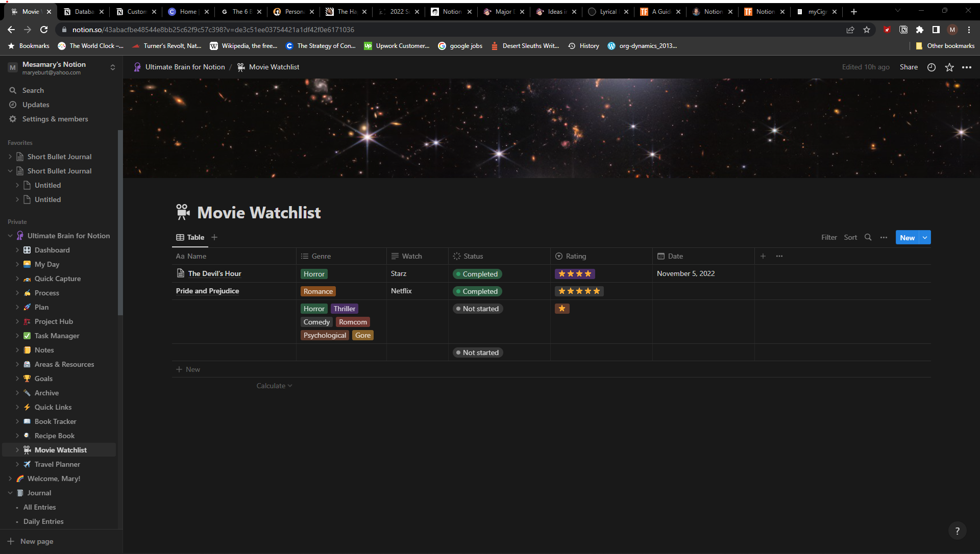Screen dimensions: 980x554
Task: Switch to the Lyrical browser tab
Action: 608,11
